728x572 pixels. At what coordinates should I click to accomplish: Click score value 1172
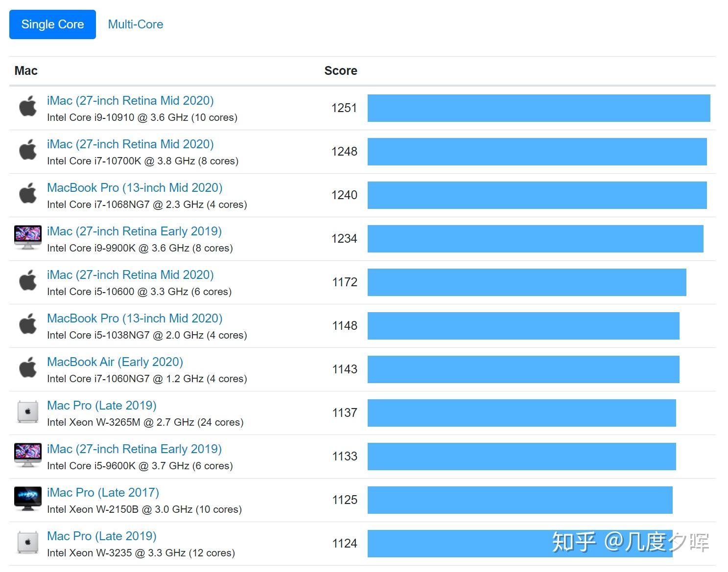coord(345,282)
